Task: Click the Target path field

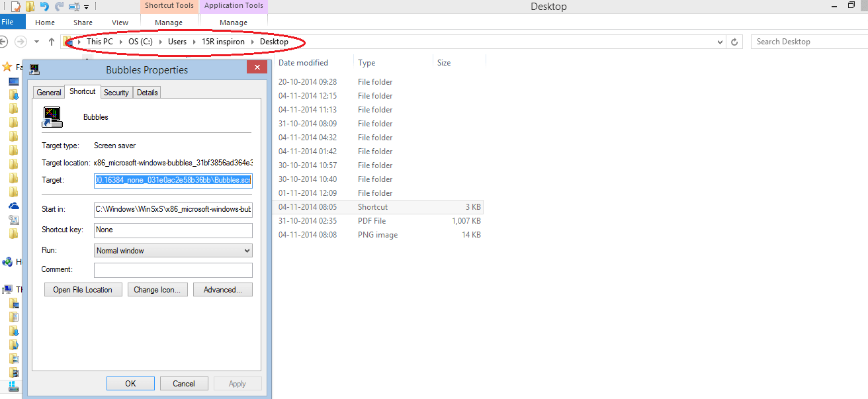Action: [173, 180]
